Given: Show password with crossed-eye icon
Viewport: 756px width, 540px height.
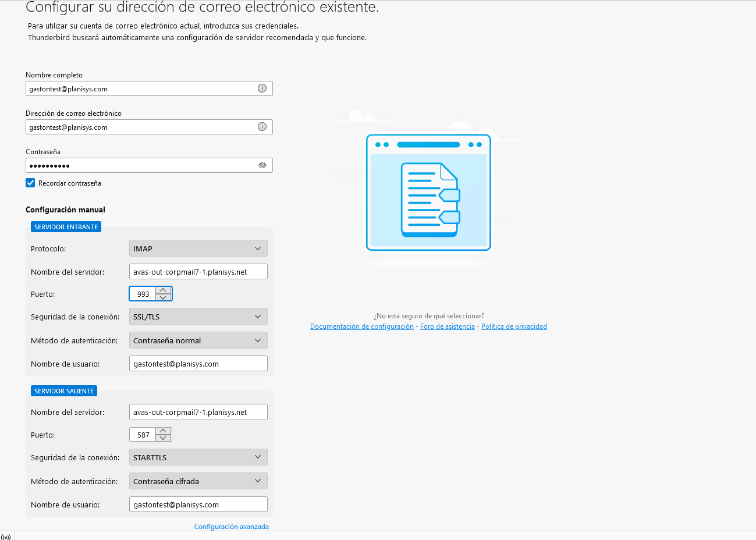Looking at the screenshot, I should 262,165.
